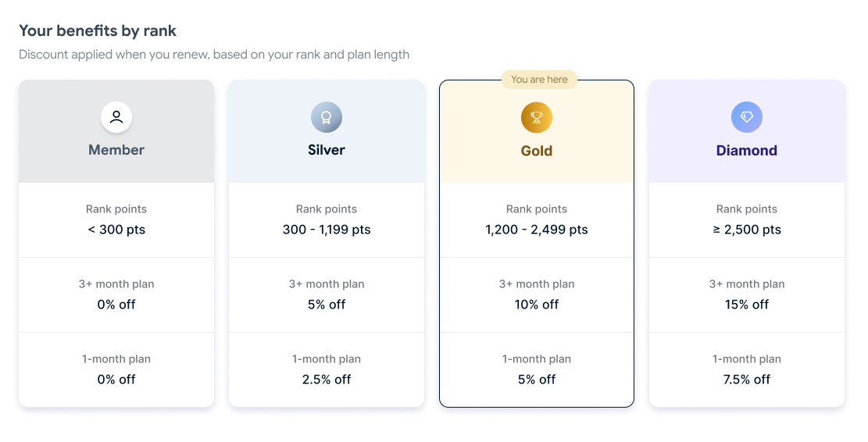Click the Member rank title
This screenshot has width=868, height=442.
pos(116,150)
